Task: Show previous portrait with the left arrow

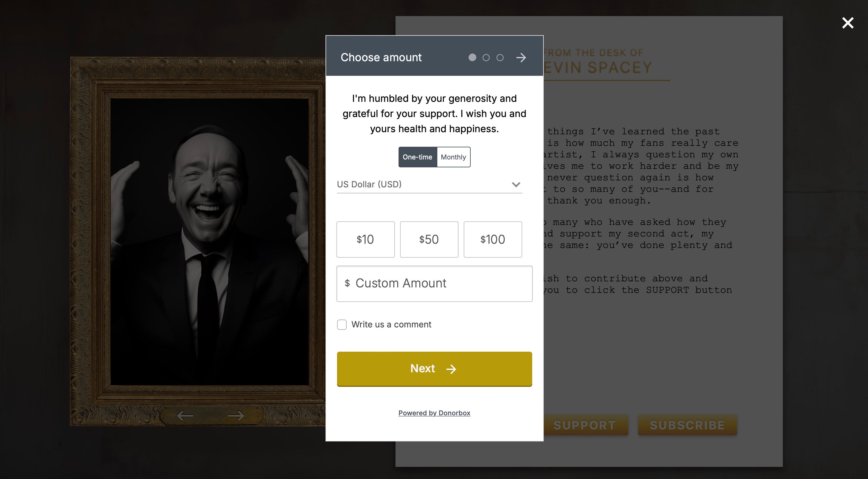Action: (185, 416)
